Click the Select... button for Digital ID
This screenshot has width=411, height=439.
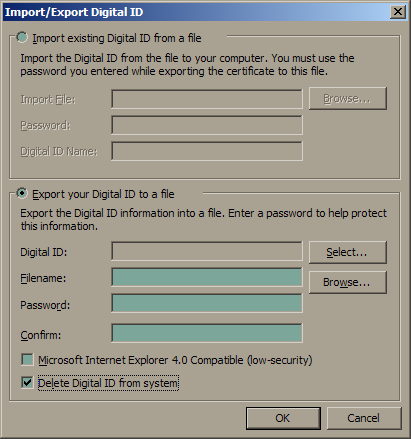coord(348,252)
